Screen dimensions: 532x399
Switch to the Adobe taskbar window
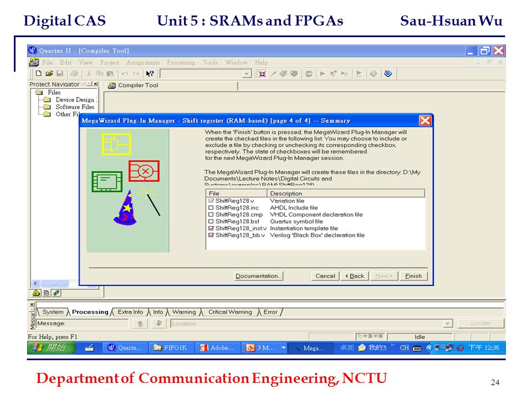click(x=218, y=348)
